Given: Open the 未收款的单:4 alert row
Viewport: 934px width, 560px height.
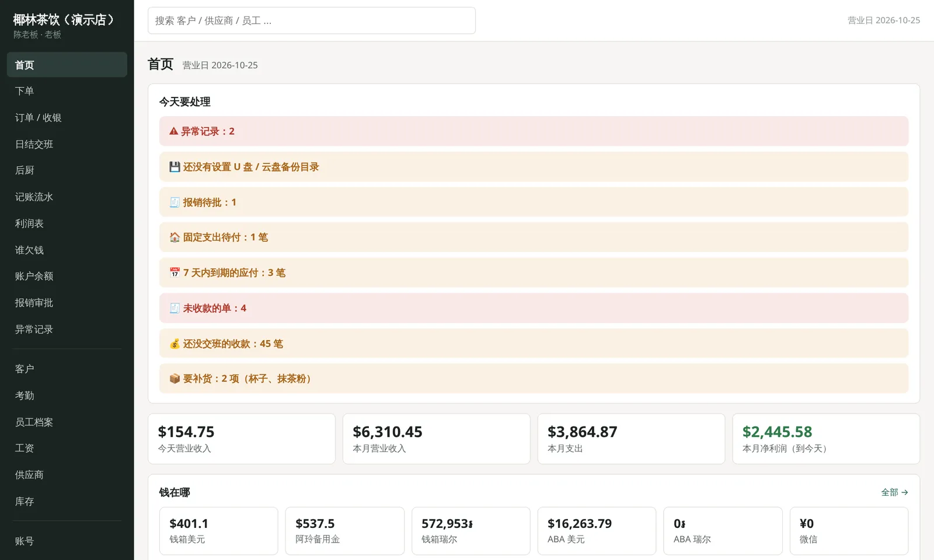Looking at the screenshot, I should [534, 308].
